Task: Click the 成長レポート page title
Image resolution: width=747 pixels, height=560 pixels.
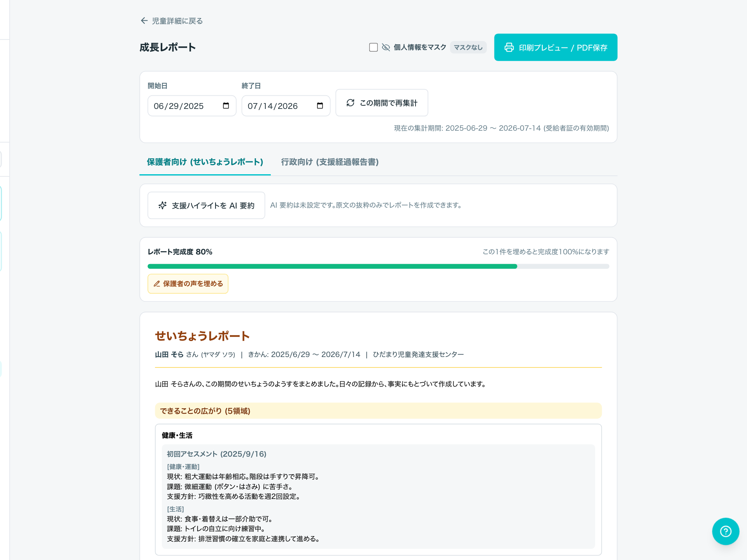Action: [168, 47]
